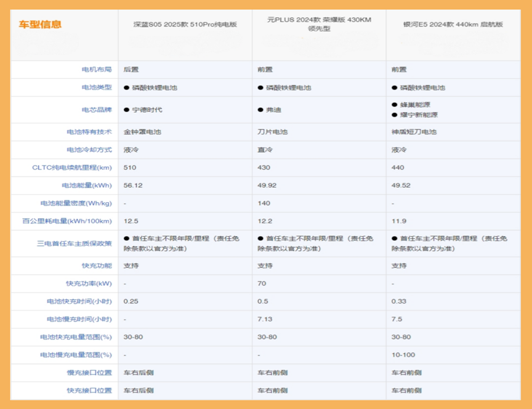532x409 pixels.
Task: Click the 三电首任车主质保政策 row label
Action: coord(75,243)
